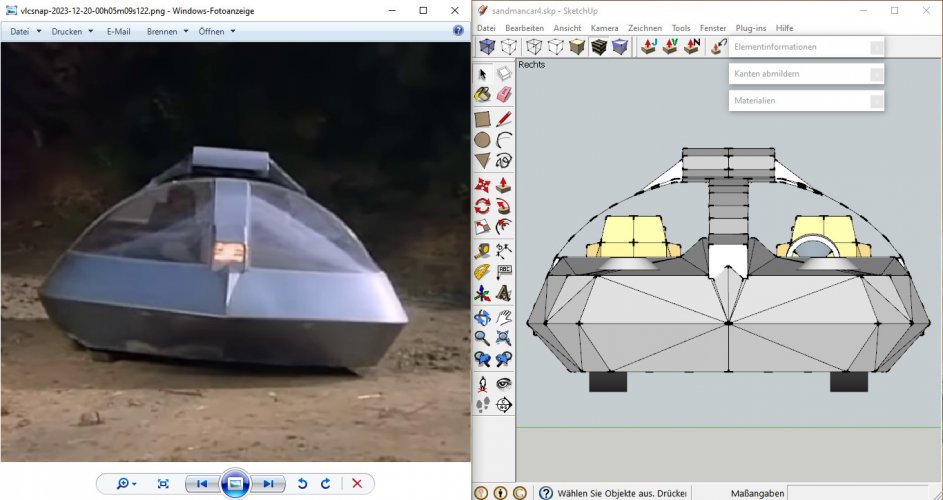Enable Shaded With Textures style

click(x=598, y=46)
